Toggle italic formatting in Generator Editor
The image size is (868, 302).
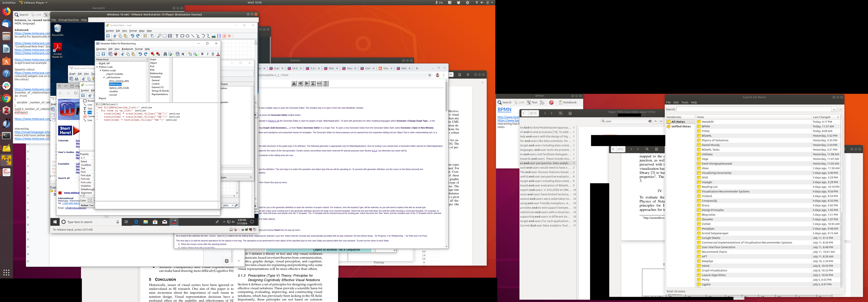[208, 54]
